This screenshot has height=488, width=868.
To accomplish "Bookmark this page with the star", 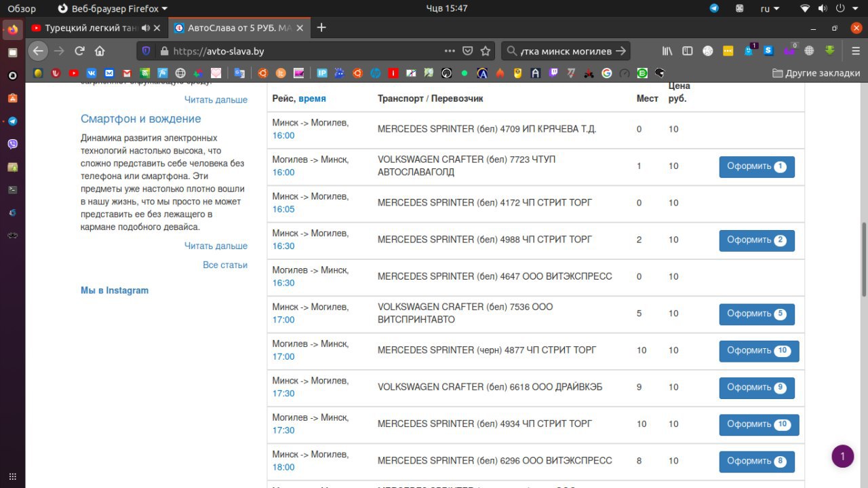I will coord(486,51).
